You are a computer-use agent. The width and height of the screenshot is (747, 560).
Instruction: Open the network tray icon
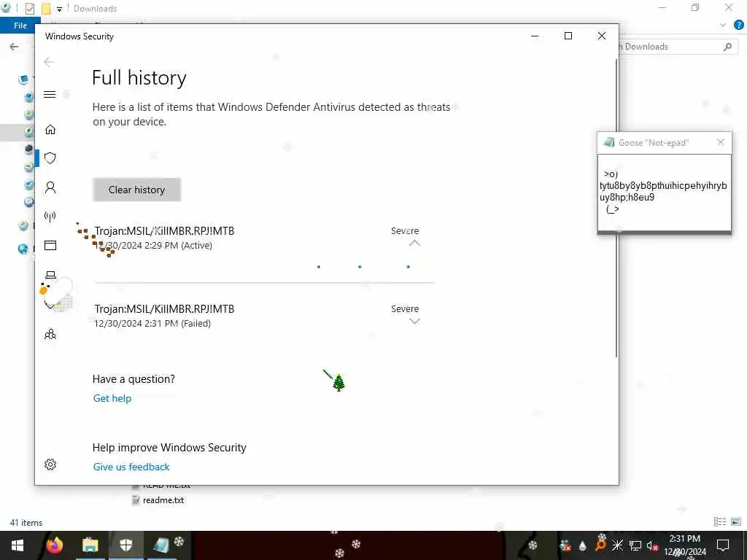coord(635,545)
